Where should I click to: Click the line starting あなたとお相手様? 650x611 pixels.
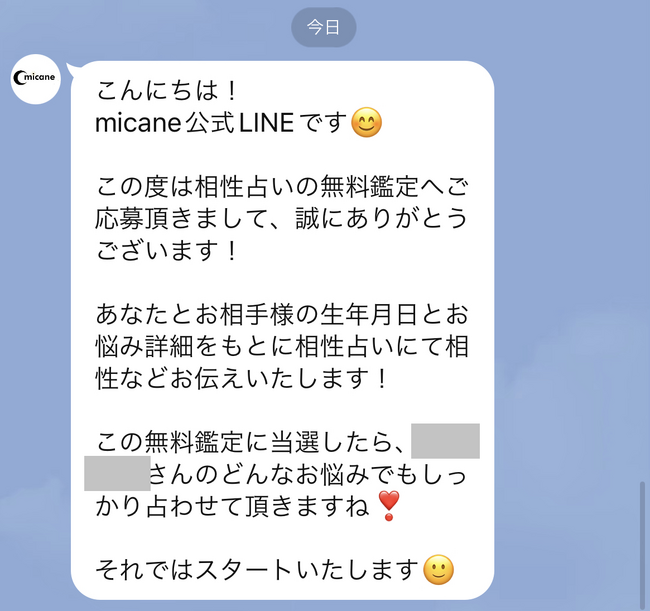pyautogui.click(x=282, y=314)
